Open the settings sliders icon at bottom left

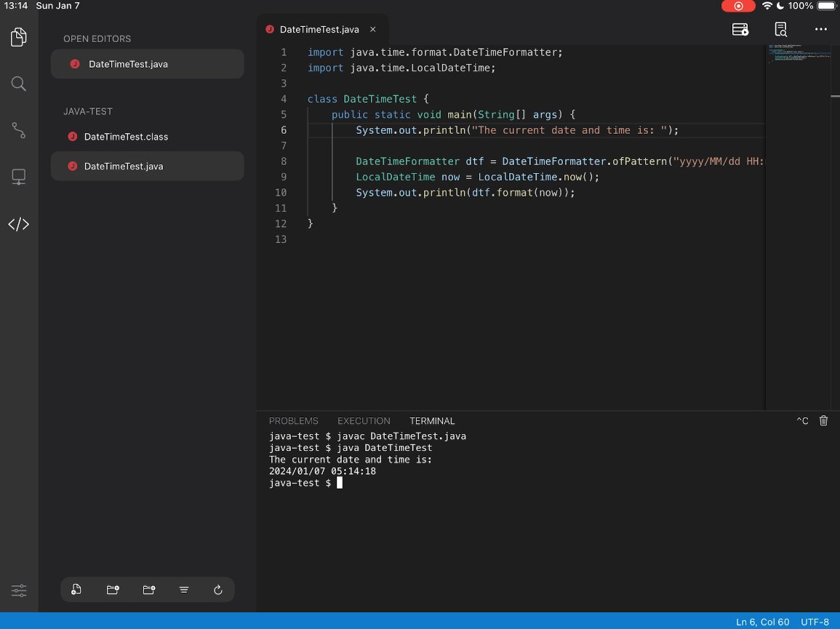coord(18,590)
